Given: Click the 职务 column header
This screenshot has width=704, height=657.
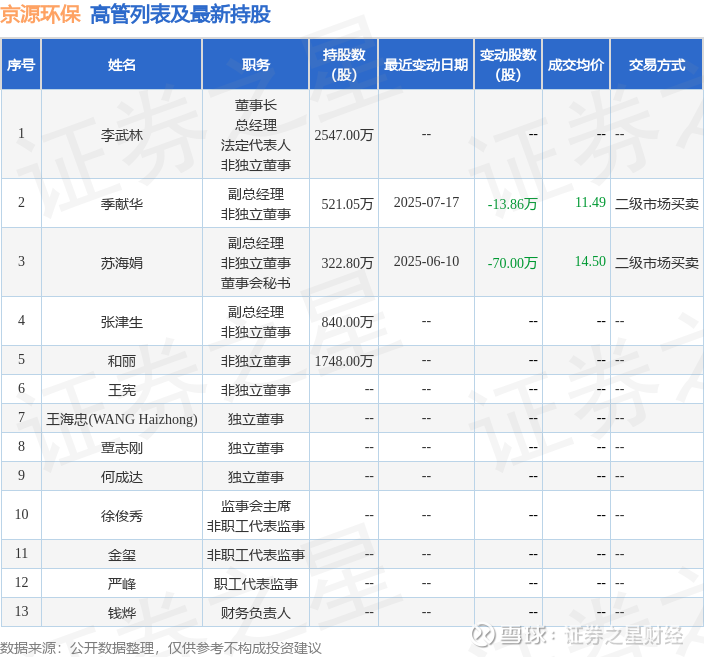Looking at the screenshot, I should 256,65.
